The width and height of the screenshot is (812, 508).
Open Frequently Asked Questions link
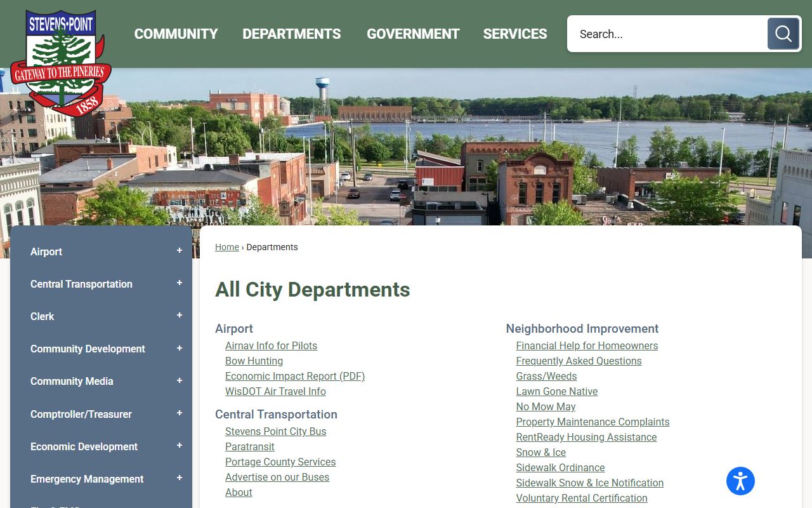pyautogui.click(x=579, y=361)
